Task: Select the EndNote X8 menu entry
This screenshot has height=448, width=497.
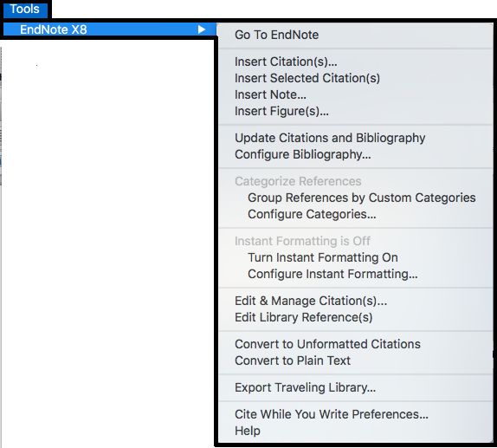Action: [x=109, y=29]
